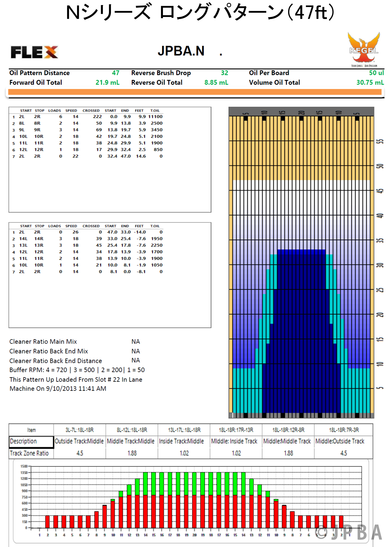Viewport: 392px width, 547px height.
Task: Select Reverse Oil Total value 8.85 mL
Action: (216, 83)
